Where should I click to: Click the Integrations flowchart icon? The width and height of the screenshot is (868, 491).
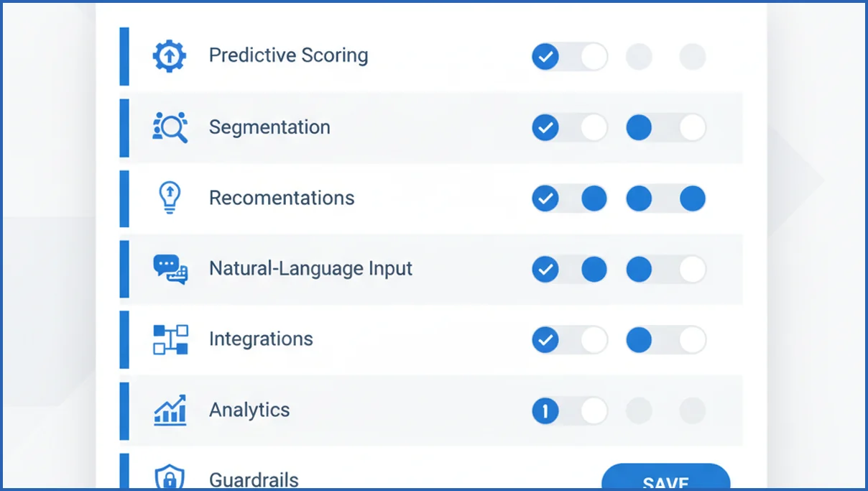click(170, 339)
